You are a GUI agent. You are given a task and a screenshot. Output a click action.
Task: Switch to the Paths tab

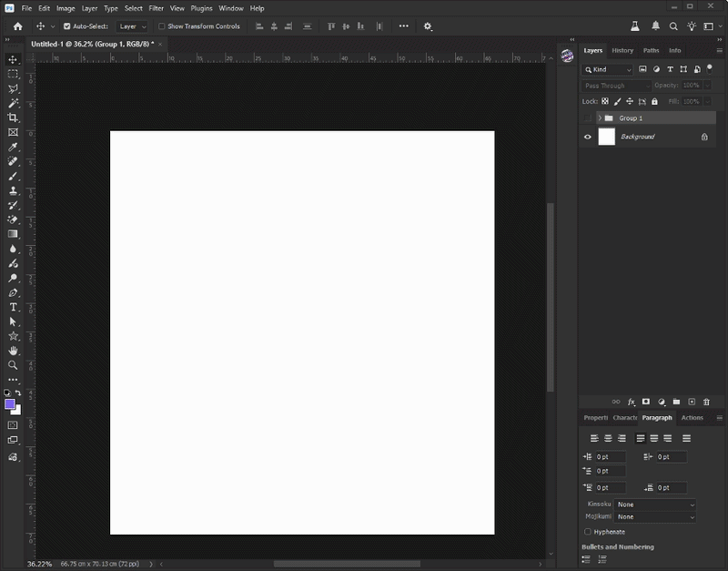point(651,51)
